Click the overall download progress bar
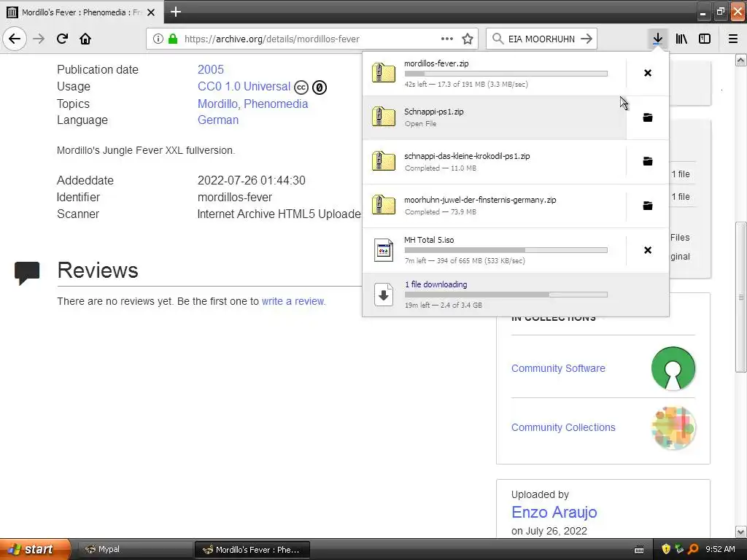This screenshot has height=560, width=747. coord(506,295)
